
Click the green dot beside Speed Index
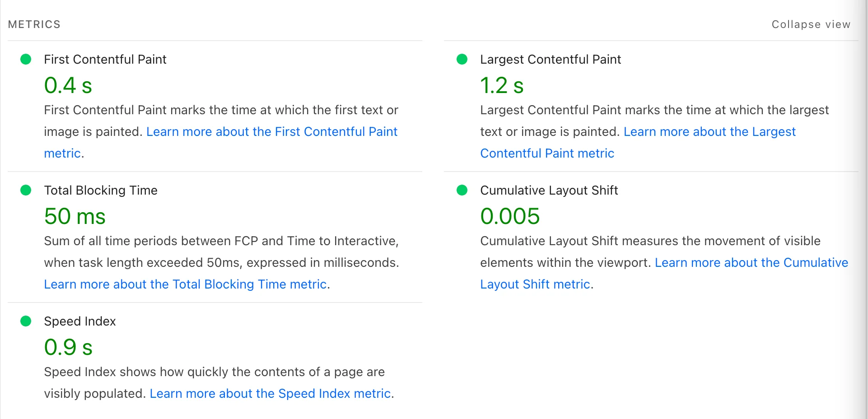pos(26,321)
